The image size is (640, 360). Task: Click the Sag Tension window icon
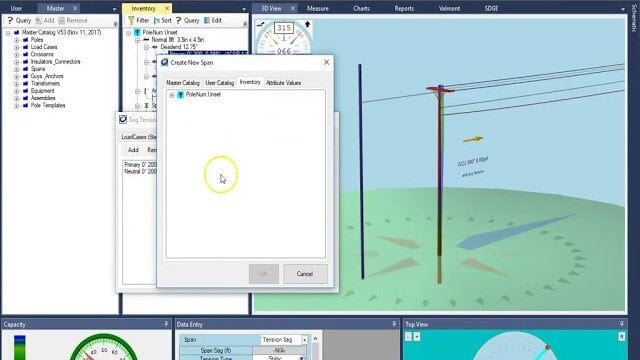[123, 120]
